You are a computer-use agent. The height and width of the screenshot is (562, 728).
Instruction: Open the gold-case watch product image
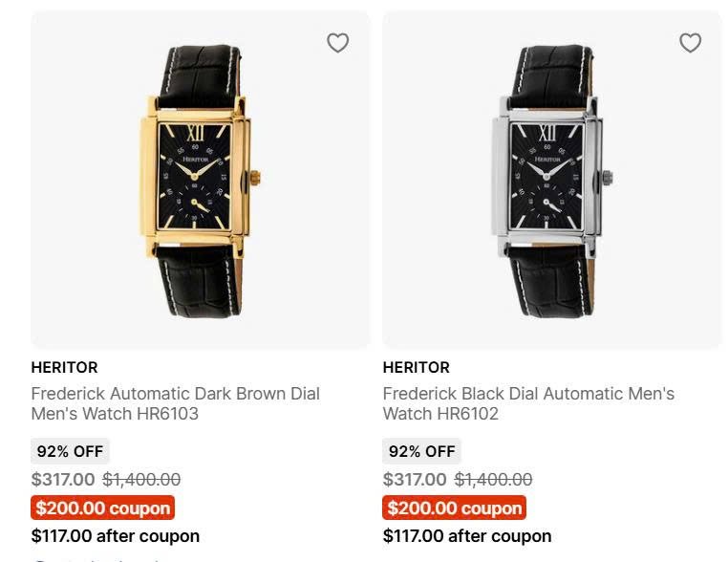[x=199, y=180]
